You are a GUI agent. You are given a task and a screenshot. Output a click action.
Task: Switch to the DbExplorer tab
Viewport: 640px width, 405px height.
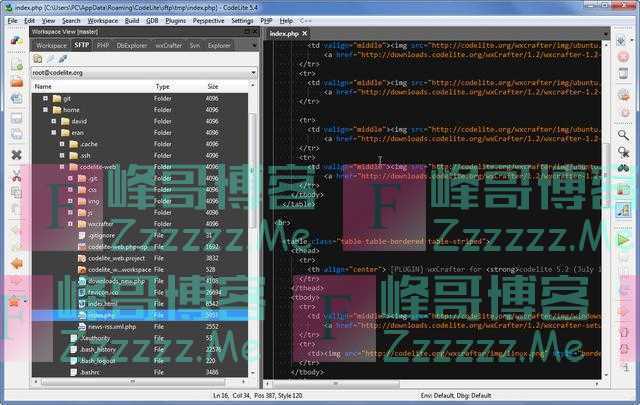click(130, 45)
